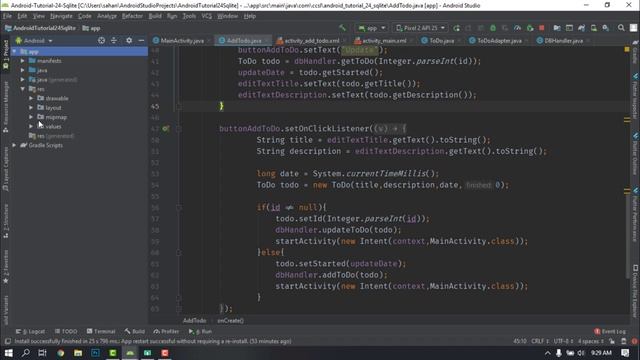Image resolution: width=640 pixels, height=360 pixels.
Task: Click the Attach debugger to process icon
Action: (x=530, y=28)
